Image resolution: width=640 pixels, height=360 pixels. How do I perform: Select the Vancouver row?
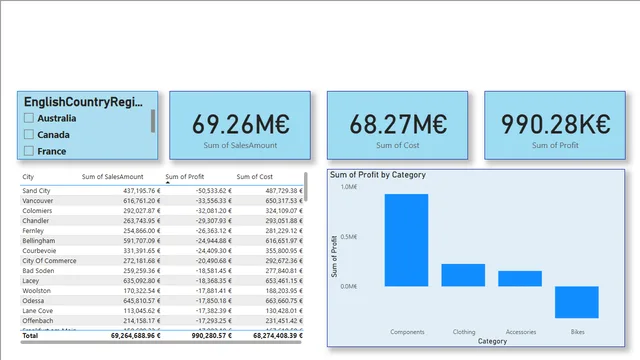coord(162,200)
